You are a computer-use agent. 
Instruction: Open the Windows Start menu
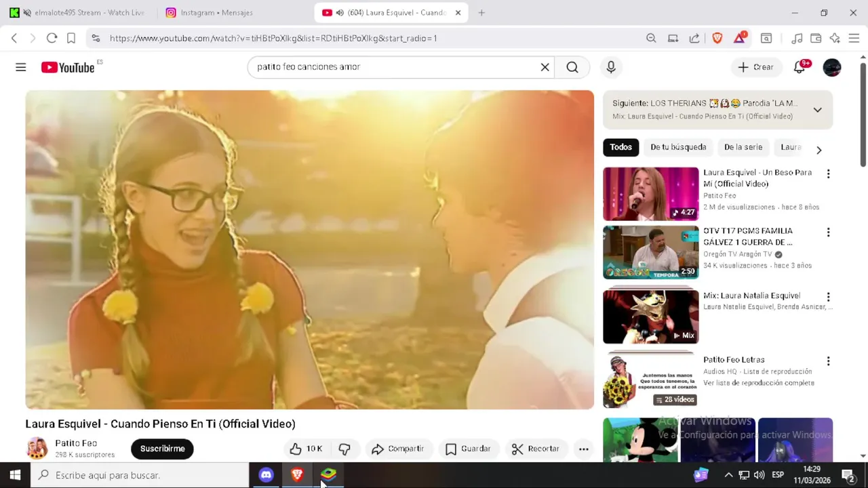[x=15, y=475]
